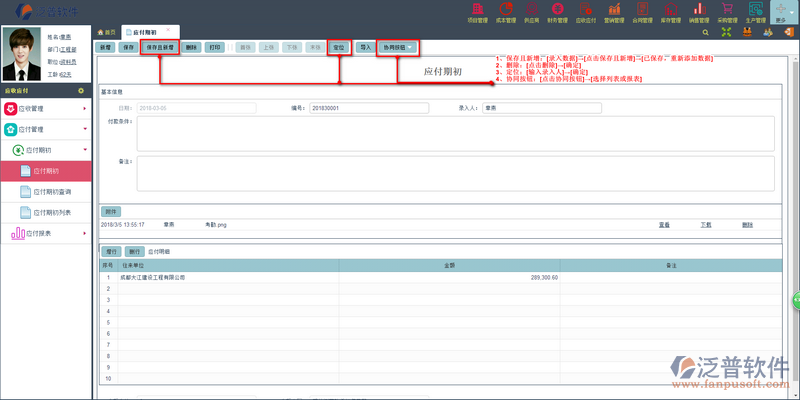Open the 成本管理 module icon
800x400 pixels.
506,12
